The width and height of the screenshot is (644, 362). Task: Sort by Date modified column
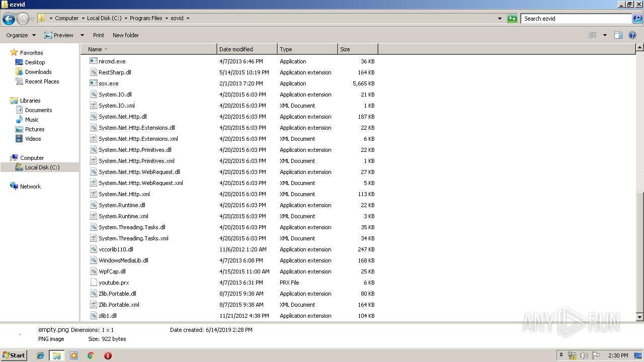(247, 49)
